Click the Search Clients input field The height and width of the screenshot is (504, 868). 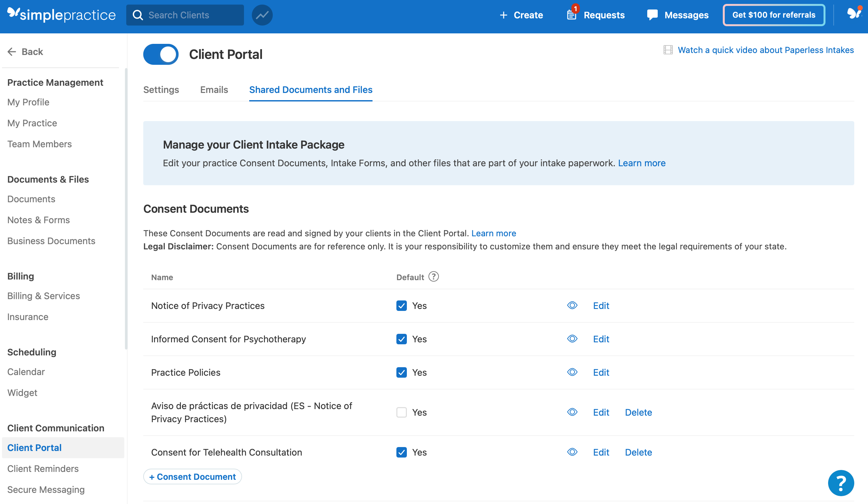tap(186, 15)
